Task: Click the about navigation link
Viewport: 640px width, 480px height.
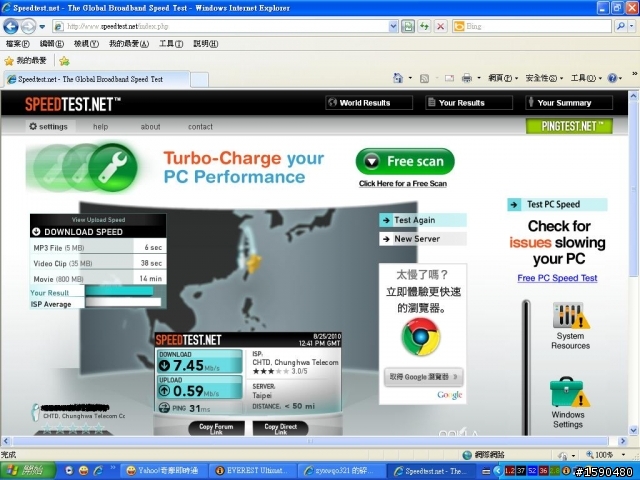Action: pos(150,127)
